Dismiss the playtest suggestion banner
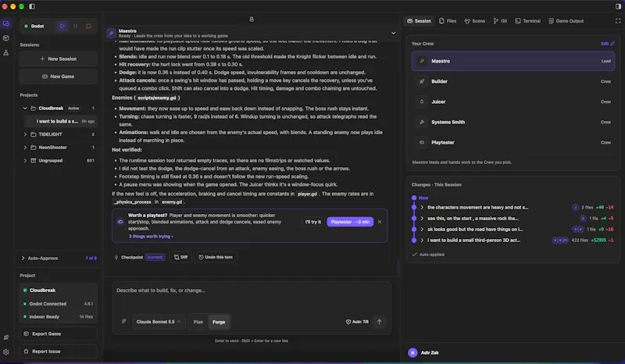Image resolution: width=625 pixels, height=364 pixels. pyautogui.click(x=380, y=222)
